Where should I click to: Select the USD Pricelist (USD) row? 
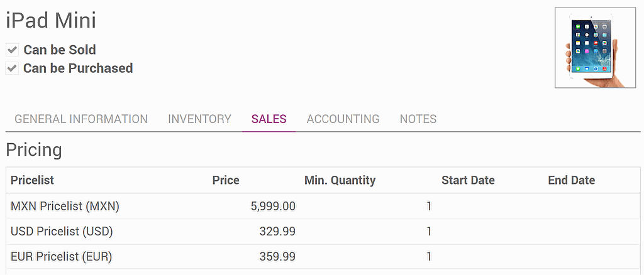(x=62, y=231)
